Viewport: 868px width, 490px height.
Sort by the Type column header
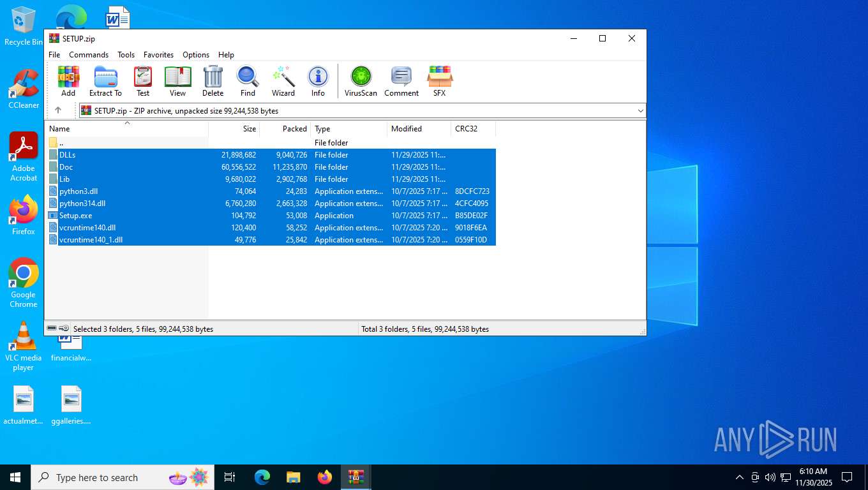coord(349,129)
